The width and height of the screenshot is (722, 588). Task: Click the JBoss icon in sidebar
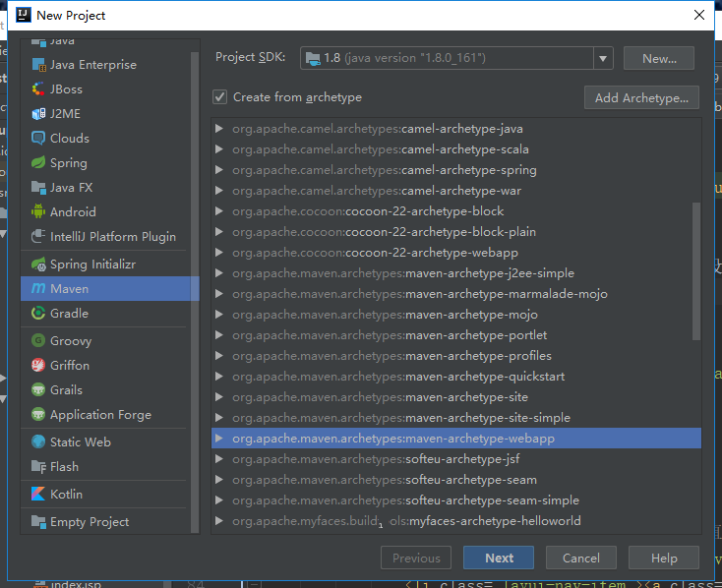[38, 89]
